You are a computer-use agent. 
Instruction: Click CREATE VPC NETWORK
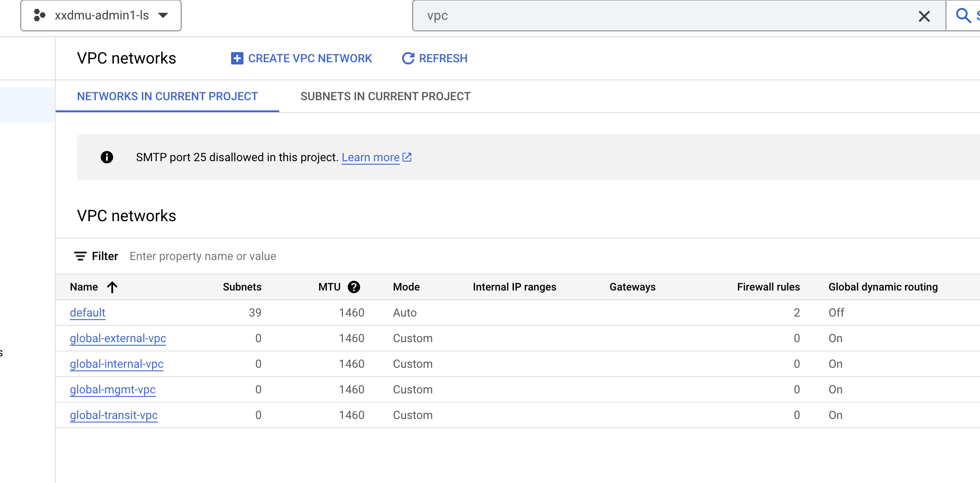[310, 58]
